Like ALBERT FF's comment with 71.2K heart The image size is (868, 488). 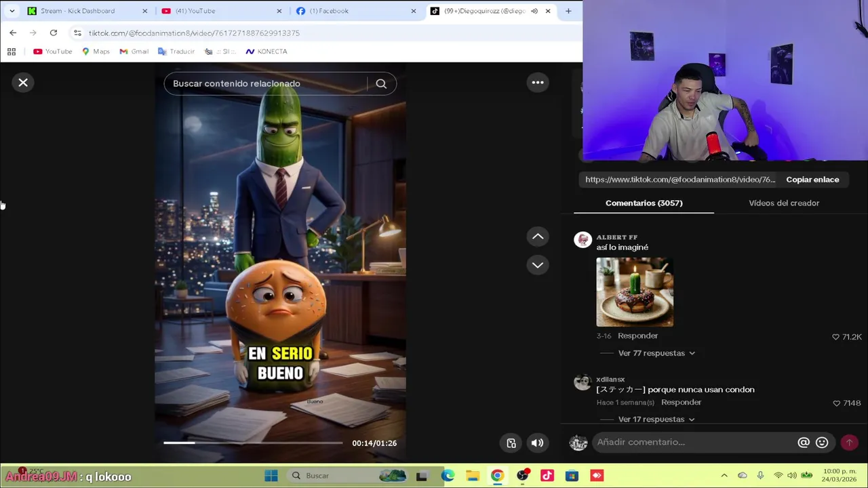tap(835, 337)
